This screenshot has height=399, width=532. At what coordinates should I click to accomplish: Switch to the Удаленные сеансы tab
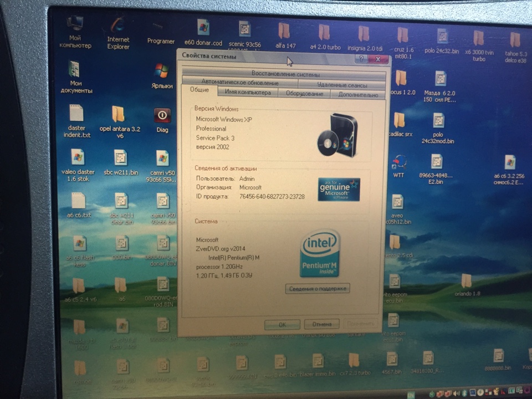(x=342, y=84)
